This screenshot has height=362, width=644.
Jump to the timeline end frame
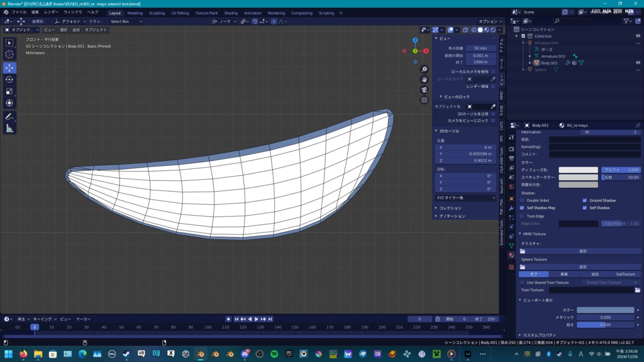coord(270,319)
